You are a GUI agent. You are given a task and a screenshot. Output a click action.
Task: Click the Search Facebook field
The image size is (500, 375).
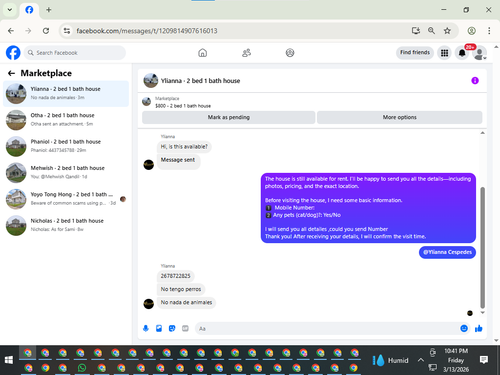tap(75, 53)
